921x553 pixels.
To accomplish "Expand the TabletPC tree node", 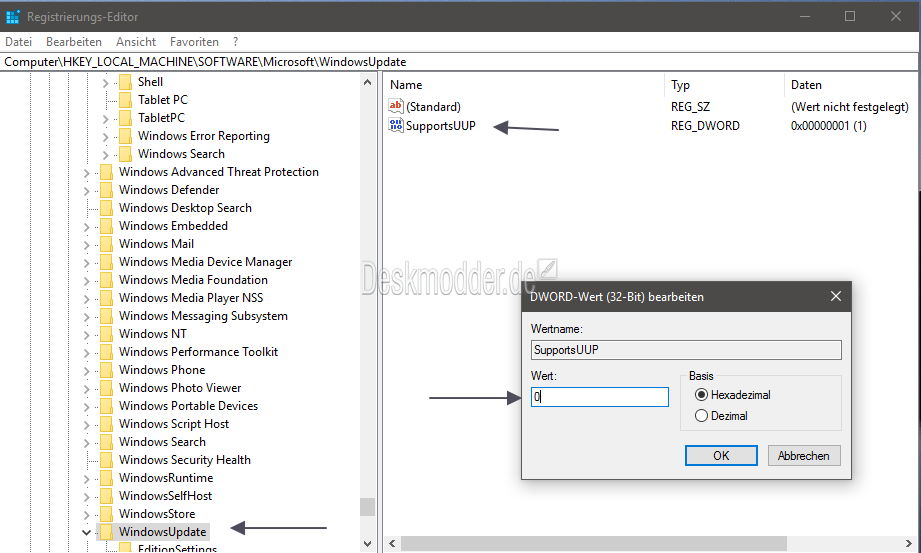I will (x=106, y=119).
